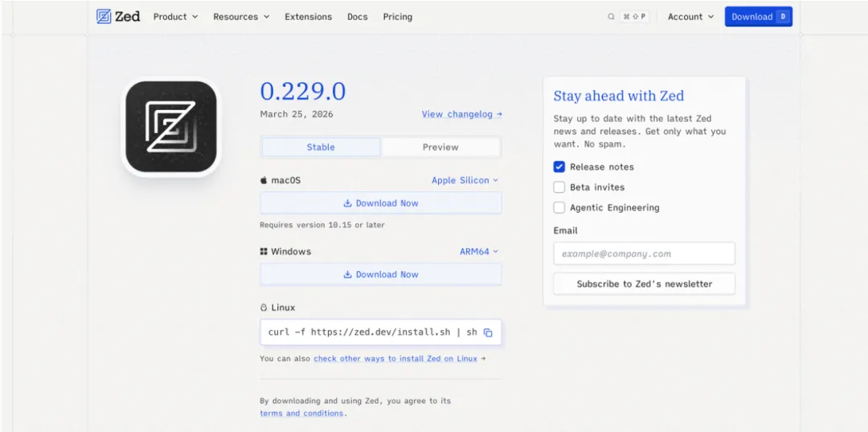This screenshot has width=868, height=432.
Task: Click the Zed logo in the header
Action: (118, 17)
